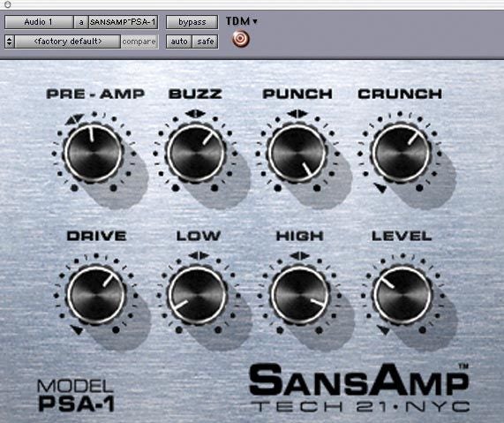Open the TDM format dropdown
The width and height of the screenshot is (504, 423).
[x=241, y=21]
